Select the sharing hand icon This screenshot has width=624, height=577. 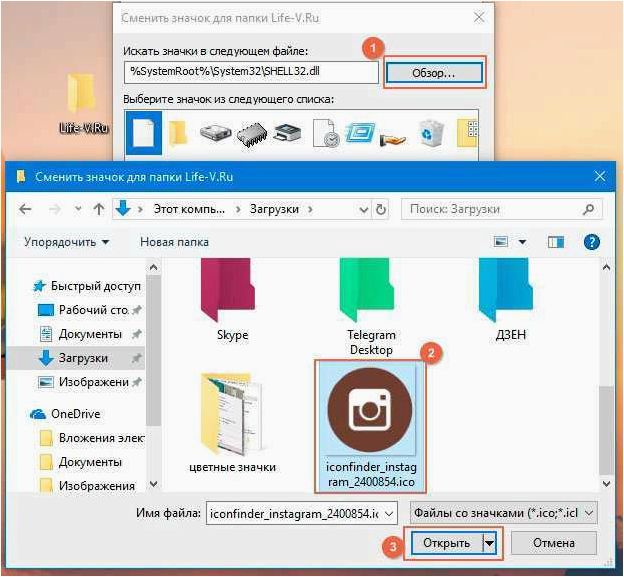(x=392, y=138)
